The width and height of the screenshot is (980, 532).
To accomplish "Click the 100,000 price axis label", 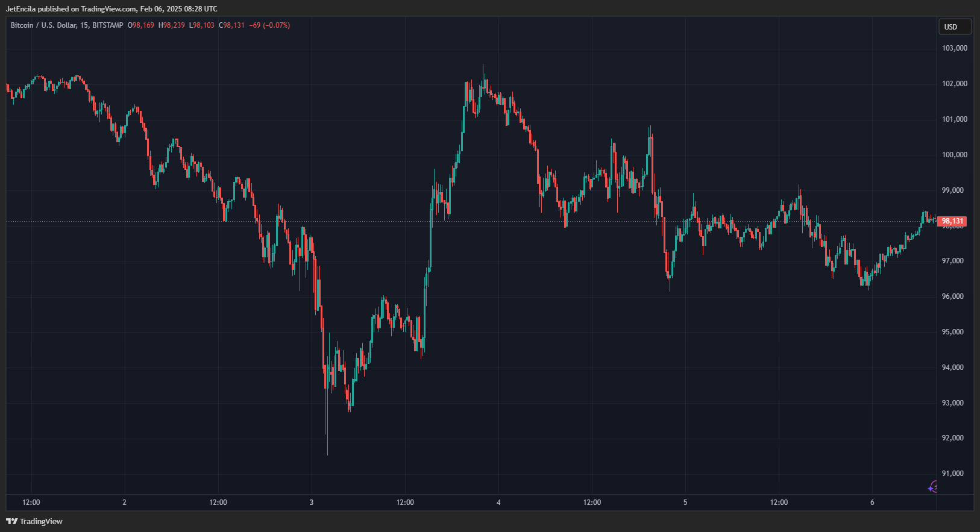I will tap(955, 155).
